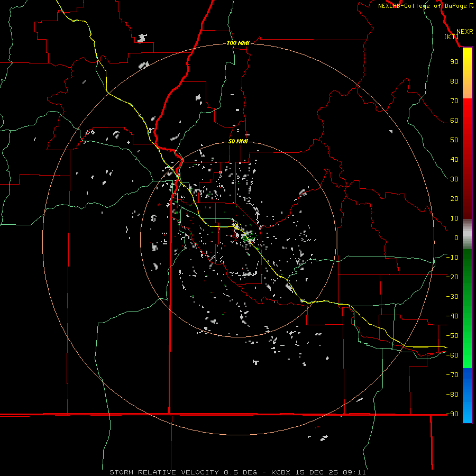This screenshot has height=476, width=476.
Task: Click the -80 scale value
Action: pos(452,395)
